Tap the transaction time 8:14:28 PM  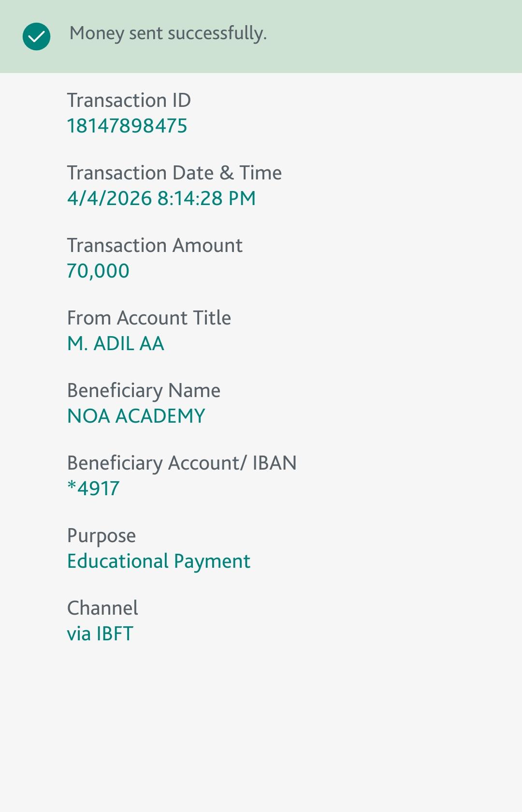(x=206, y=198)
